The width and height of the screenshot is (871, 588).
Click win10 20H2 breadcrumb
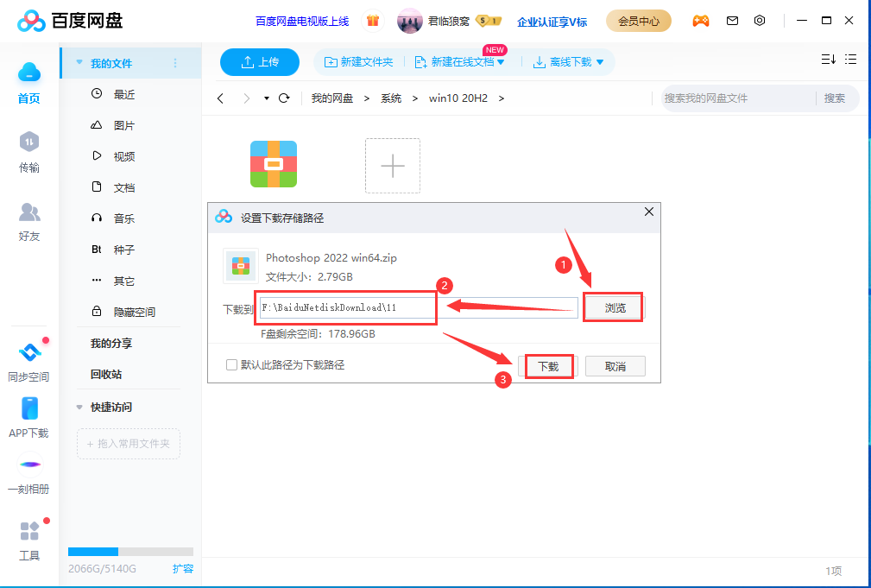pyautogui.click(x=458, y=98)
